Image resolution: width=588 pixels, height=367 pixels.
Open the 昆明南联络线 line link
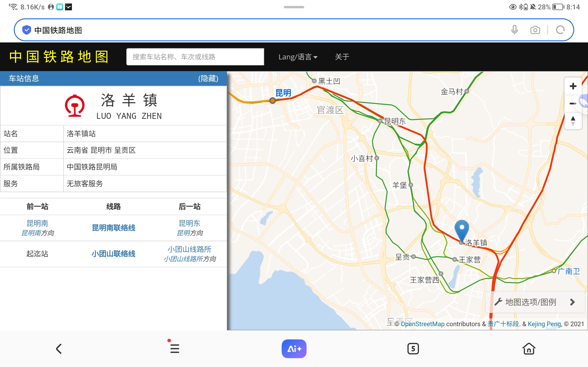113,228
